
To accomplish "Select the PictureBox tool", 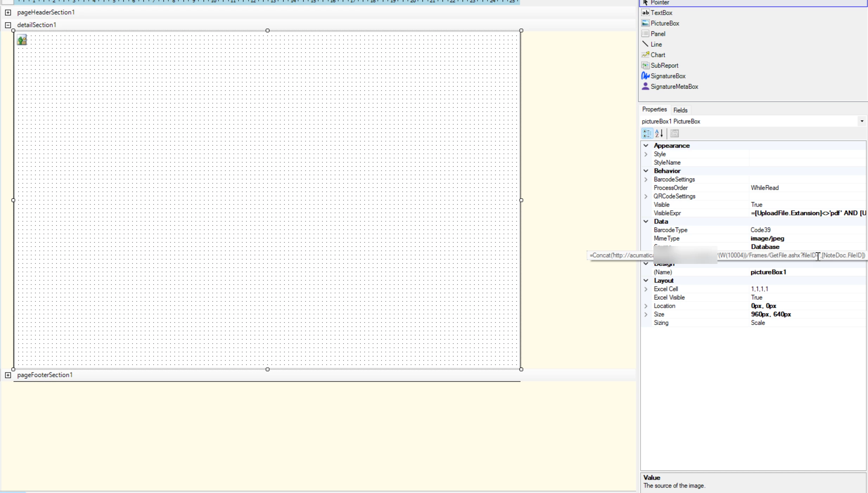I will click(x=664, y=23).
